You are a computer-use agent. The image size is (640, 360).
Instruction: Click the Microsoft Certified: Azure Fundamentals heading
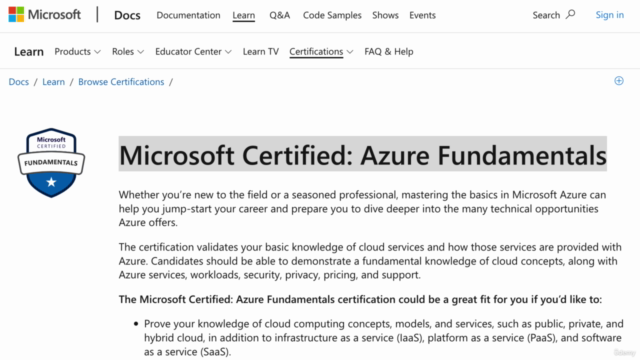pyautogui.click(x=362, y=155)
